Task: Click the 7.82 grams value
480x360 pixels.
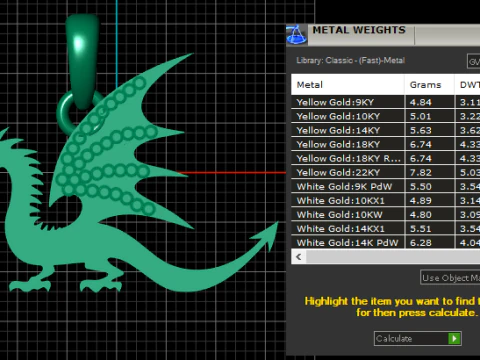Action: 421,173
